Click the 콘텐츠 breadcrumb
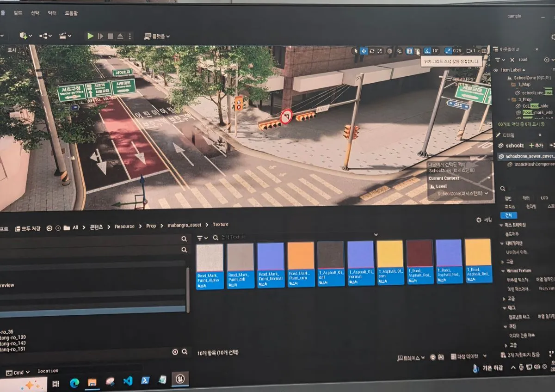 [97, 227]
